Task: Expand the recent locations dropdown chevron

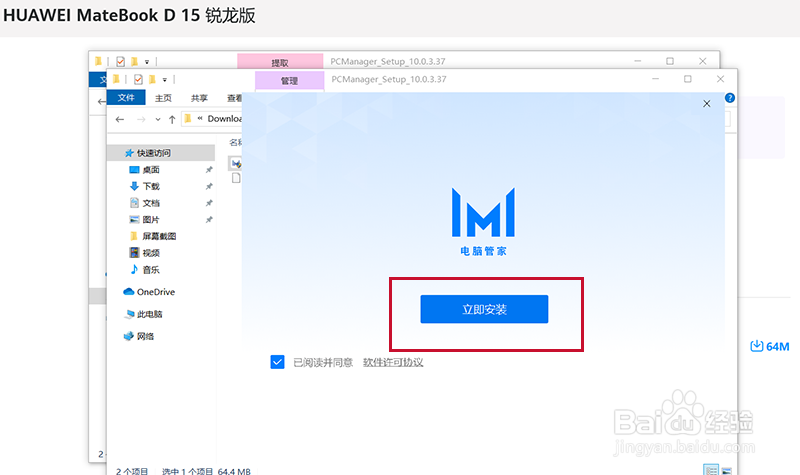Action: tap(158, 119)
